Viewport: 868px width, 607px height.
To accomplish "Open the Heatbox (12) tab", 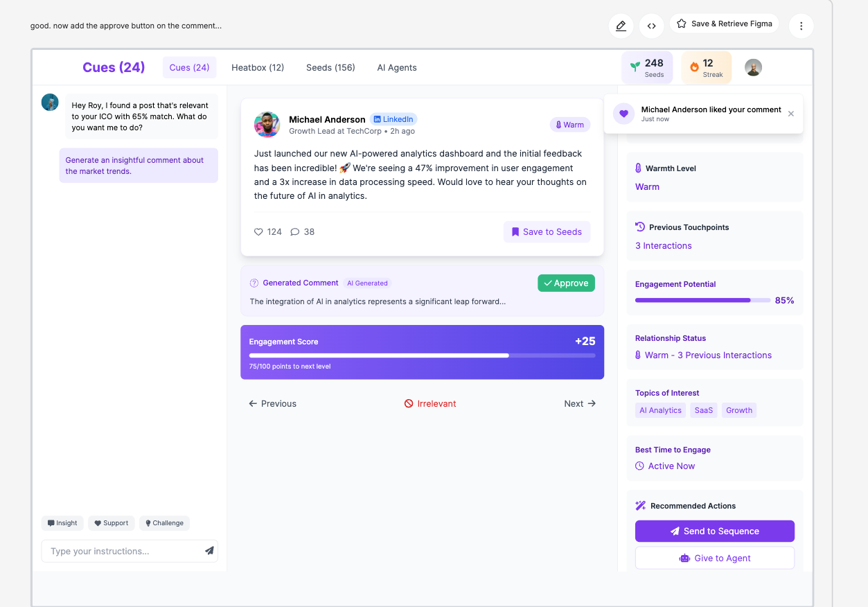I will [258, 67].
